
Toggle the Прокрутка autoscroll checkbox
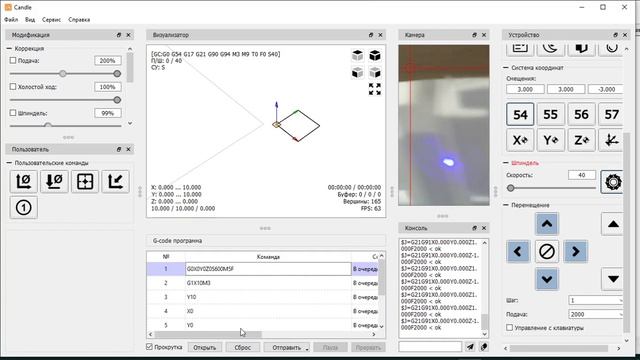(149, 347)
